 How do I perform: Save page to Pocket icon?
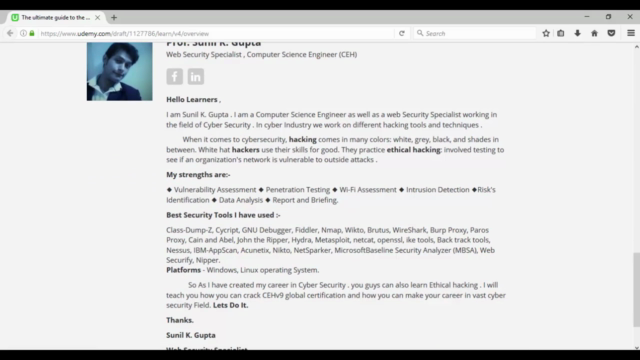coord(611,33)
